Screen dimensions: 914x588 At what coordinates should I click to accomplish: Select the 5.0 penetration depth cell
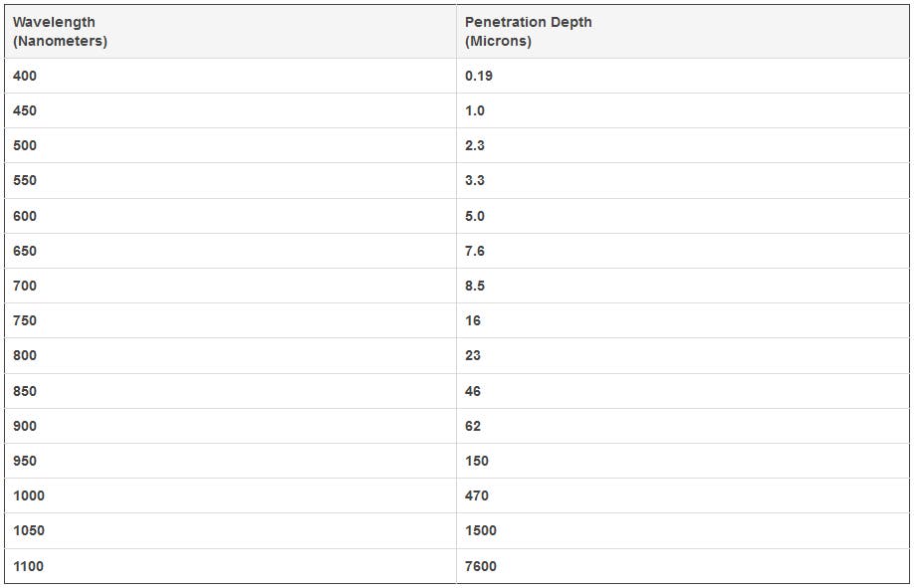(475, 216)
